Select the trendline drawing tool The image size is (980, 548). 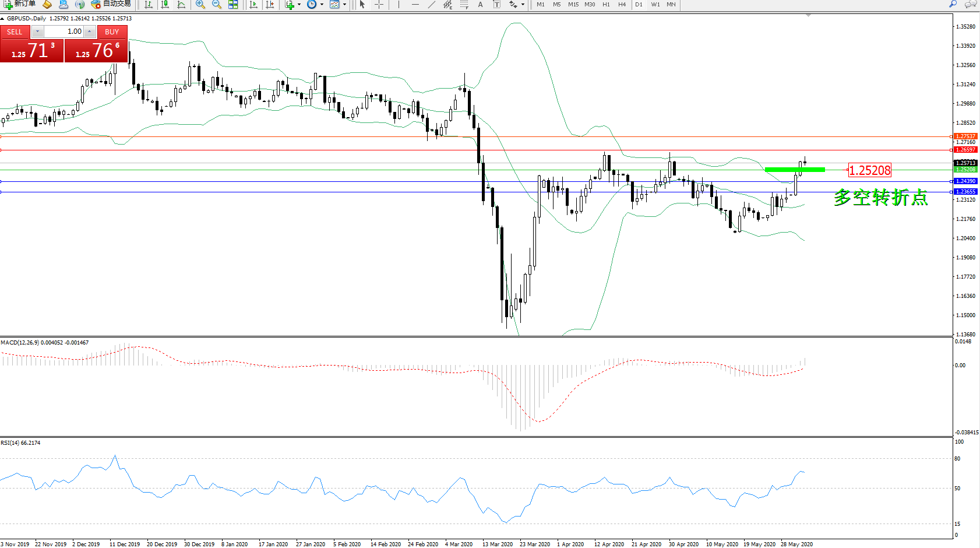[431, 4]
